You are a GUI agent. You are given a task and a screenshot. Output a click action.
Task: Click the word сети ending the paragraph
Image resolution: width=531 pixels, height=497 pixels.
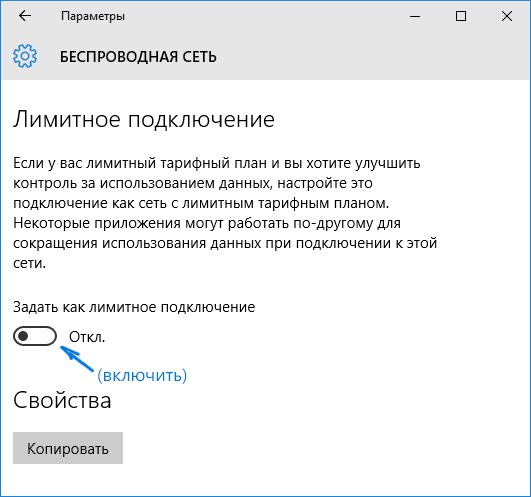pos(29,263)
